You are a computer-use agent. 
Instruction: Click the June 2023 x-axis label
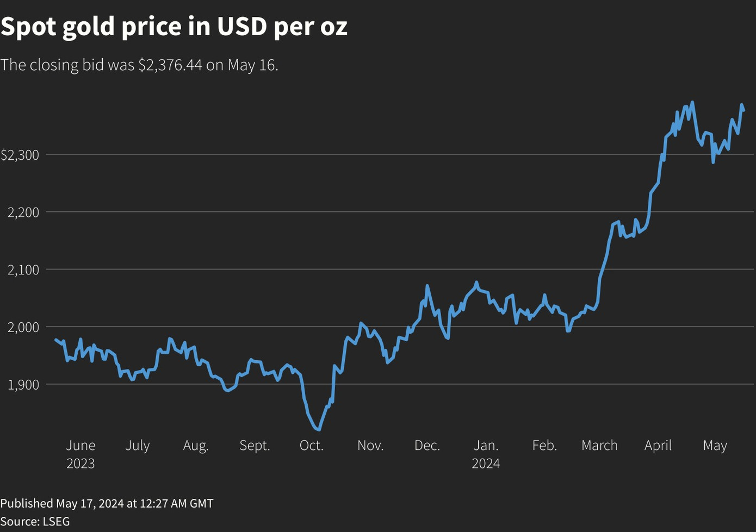[80, 454]
